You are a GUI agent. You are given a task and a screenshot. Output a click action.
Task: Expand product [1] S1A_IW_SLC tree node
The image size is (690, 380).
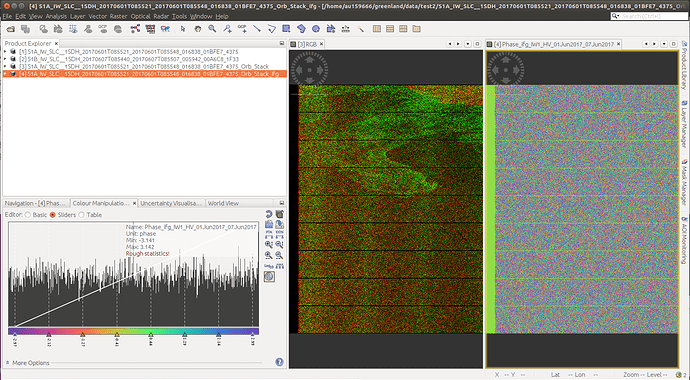point(5,51)
